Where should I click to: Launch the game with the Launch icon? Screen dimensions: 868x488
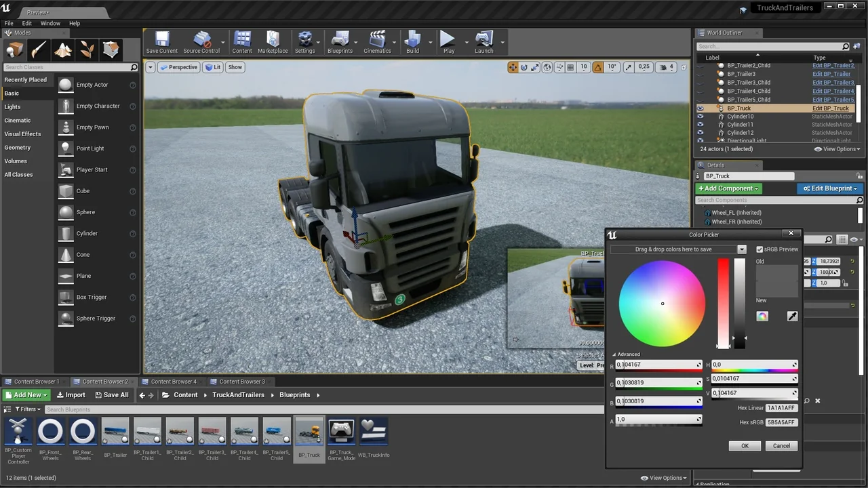pos(484,42)
